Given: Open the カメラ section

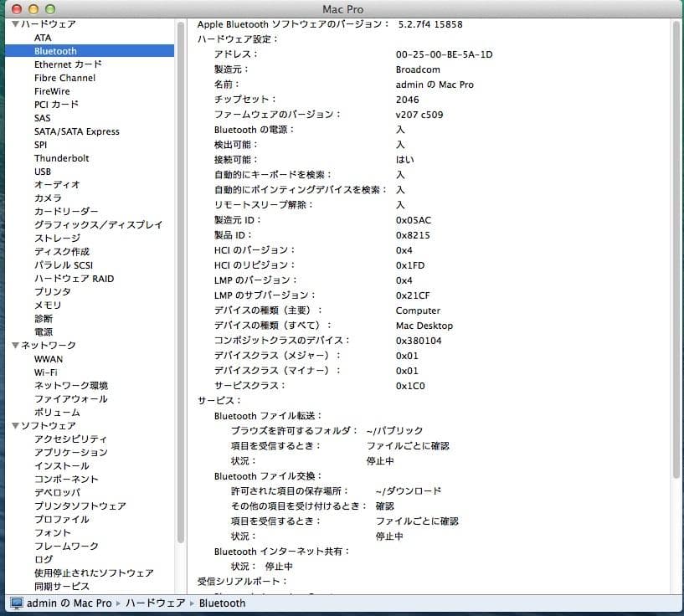Looking at the screenshot, I should pyautogui.click(x=48, y=198).
